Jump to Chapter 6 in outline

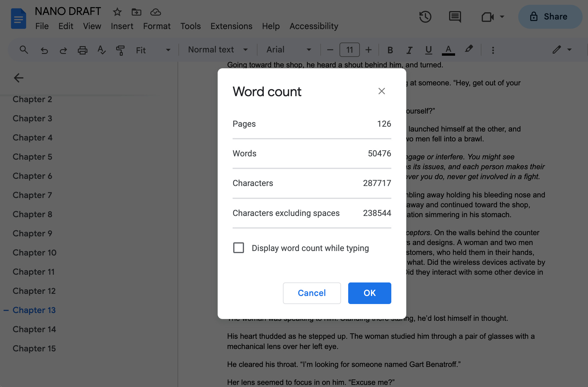pos(32,176)
